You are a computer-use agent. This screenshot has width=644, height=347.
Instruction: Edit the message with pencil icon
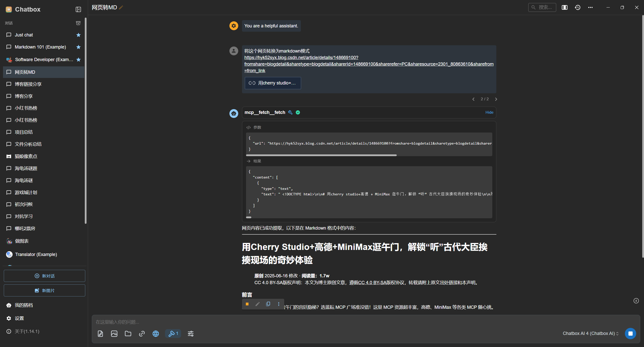[257, 304]
